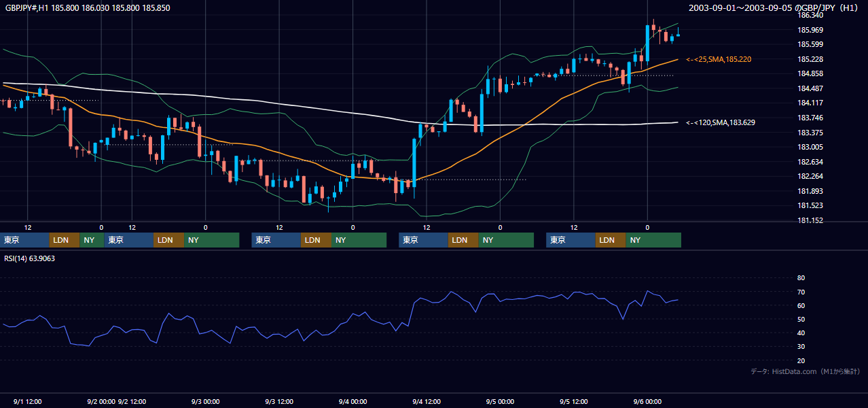Select the RSI 30 level label

coord(801,347)
